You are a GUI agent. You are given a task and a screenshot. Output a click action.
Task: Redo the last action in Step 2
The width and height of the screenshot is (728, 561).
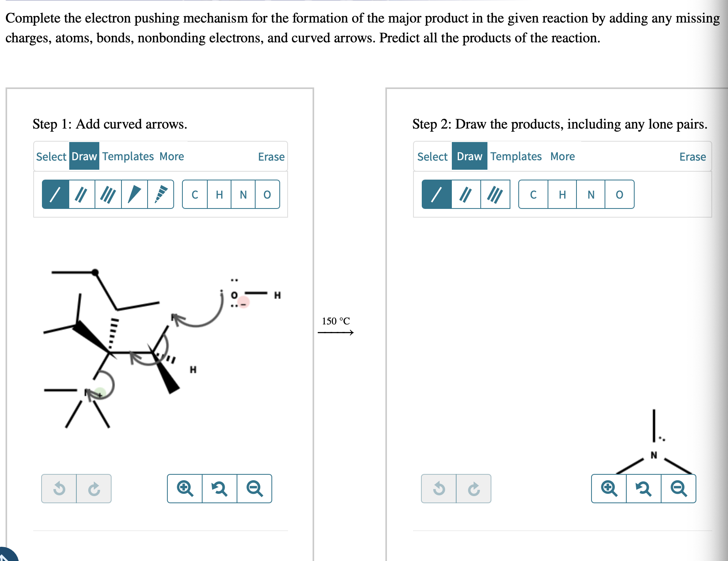coord(473,489)
